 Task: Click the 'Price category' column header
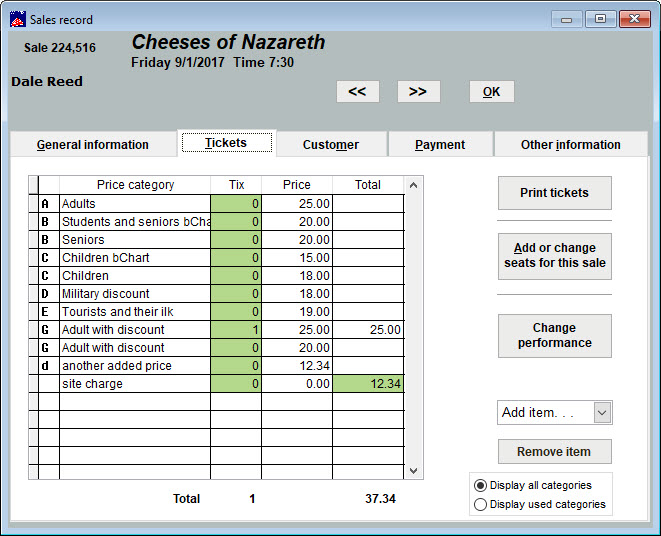pyautogui.click(x=135, y=185)
